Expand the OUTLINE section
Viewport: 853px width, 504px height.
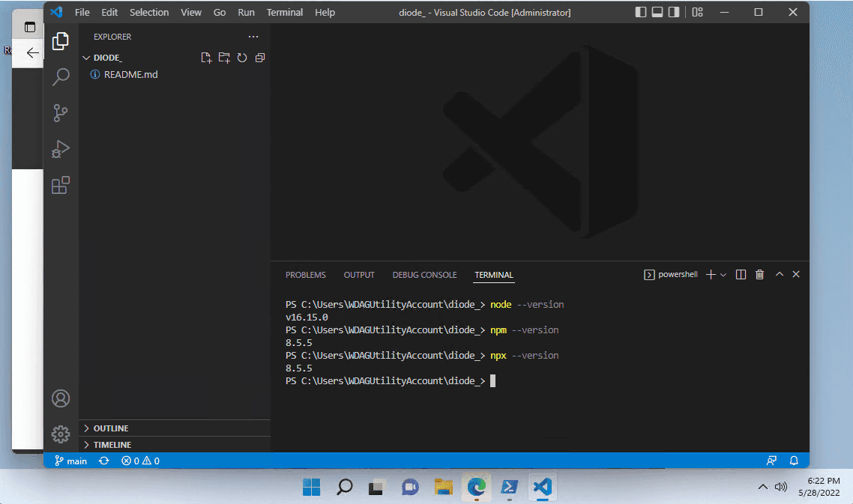pos(174,428)
